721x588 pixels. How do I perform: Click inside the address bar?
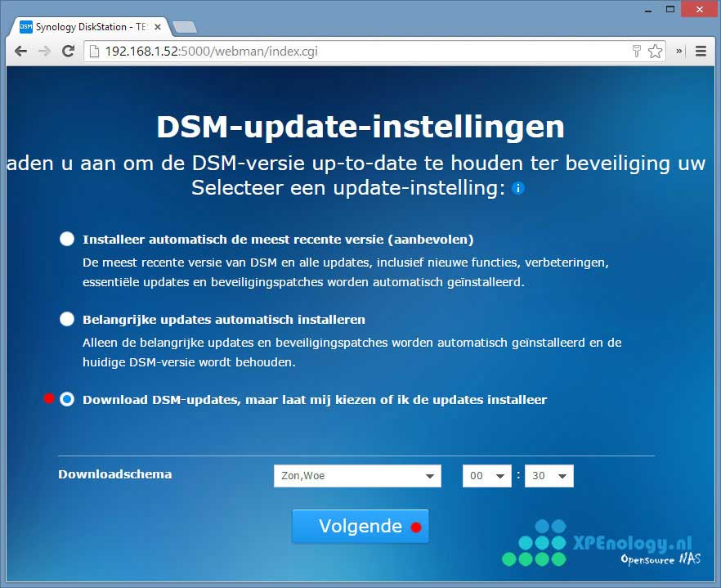327,51
